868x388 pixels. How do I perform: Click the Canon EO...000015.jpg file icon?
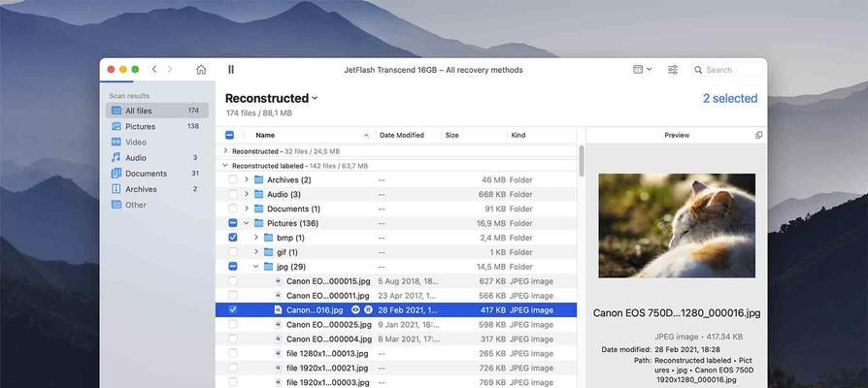(279, 280)
